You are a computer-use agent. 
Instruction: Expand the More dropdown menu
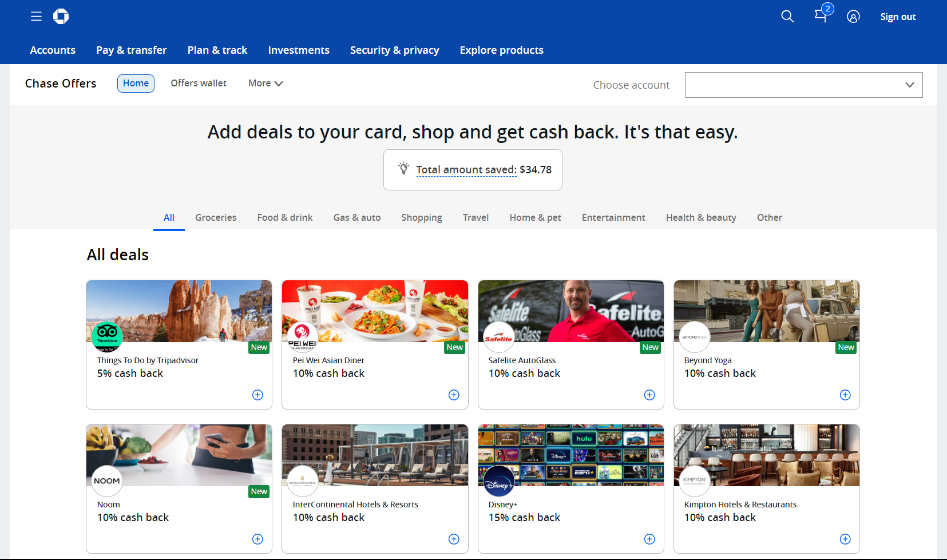[266, 83]
